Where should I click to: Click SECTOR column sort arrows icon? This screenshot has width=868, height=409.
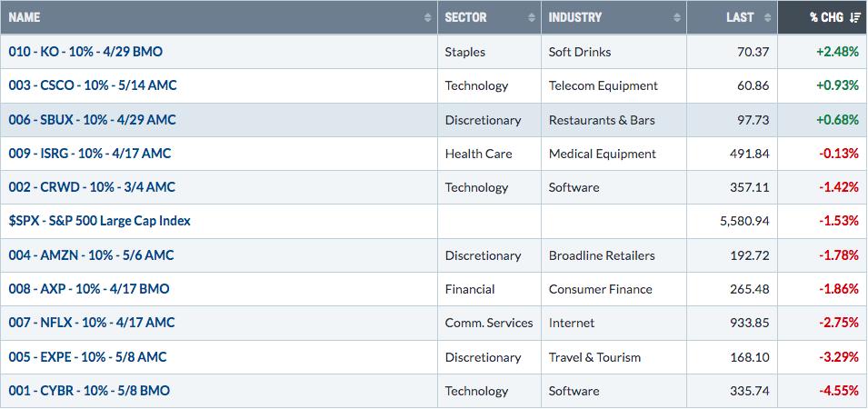(x=531, y=17)
